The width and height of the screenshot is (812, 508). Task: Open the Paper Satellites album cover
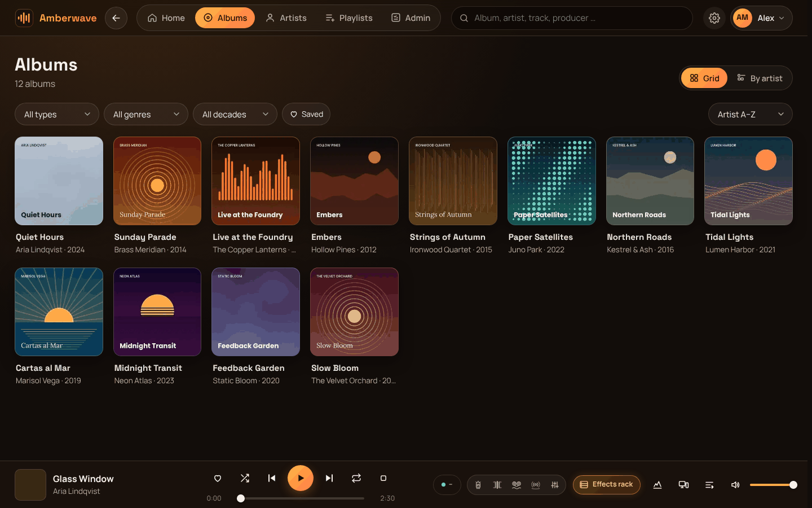coord(551,181)
